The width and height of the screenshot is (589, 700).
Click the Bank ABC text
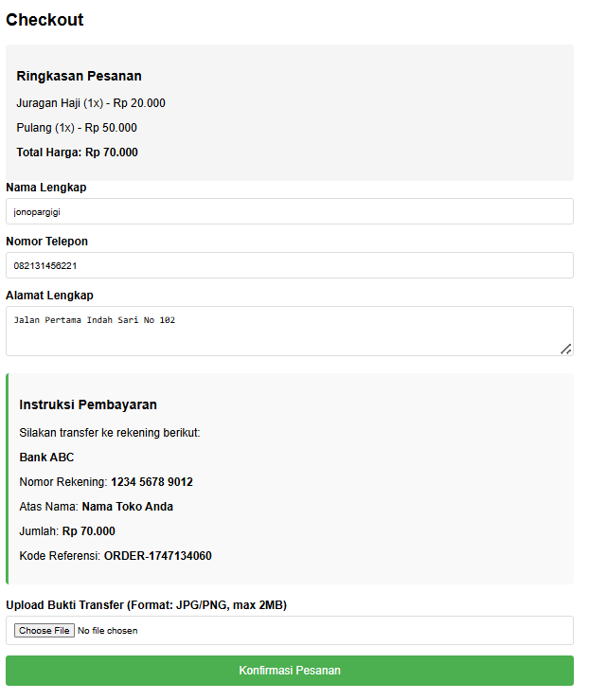(x=46, y=458)
